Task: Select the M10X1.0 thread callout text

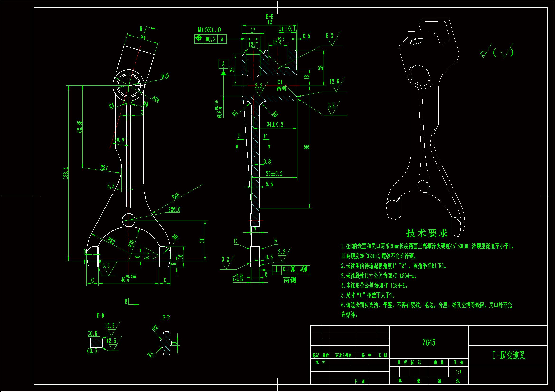Action: 209,30
